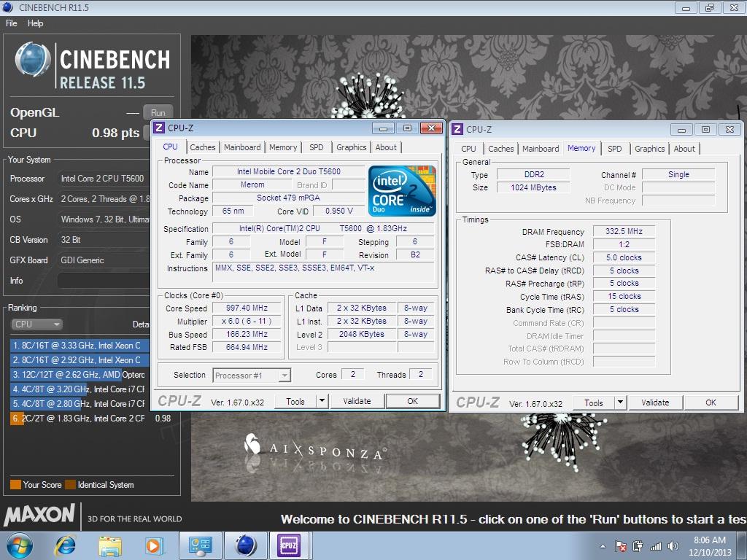Select ranking entry 4C/8T @ 3.20 GHz
The height and width of the screenshot is (560, 747).
pyautogui.click(x=80, y=389)
